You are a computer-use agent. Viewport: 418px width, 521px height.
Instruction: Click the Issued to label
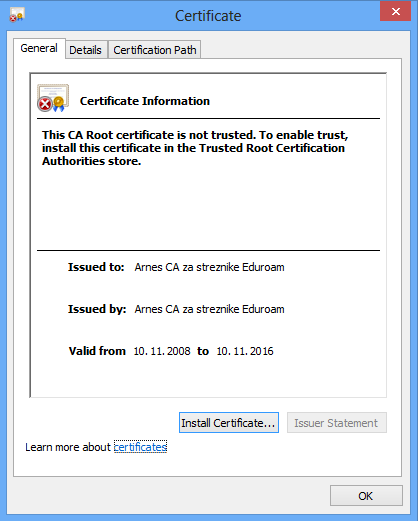96,267
